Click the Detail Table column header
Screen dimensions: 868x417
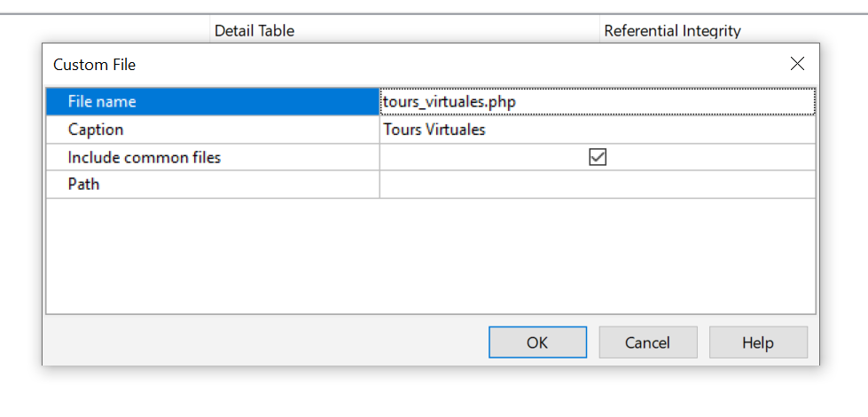(254, 31)
